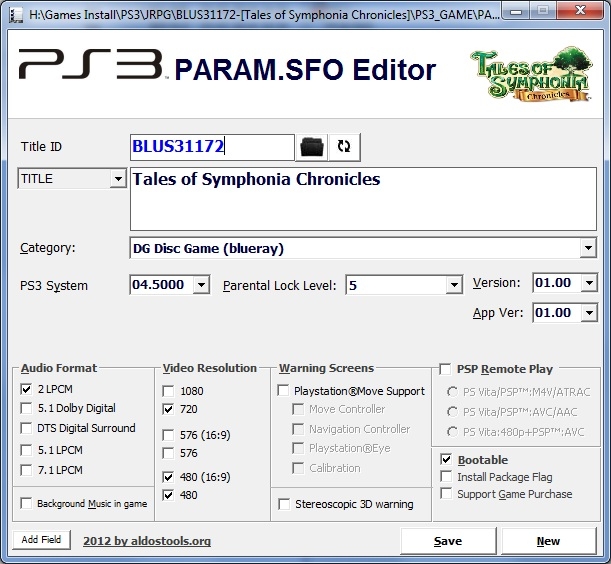This screenshot has height=564, width=611.
Task: Click the reload arrows icon
Action: [344, 147]
